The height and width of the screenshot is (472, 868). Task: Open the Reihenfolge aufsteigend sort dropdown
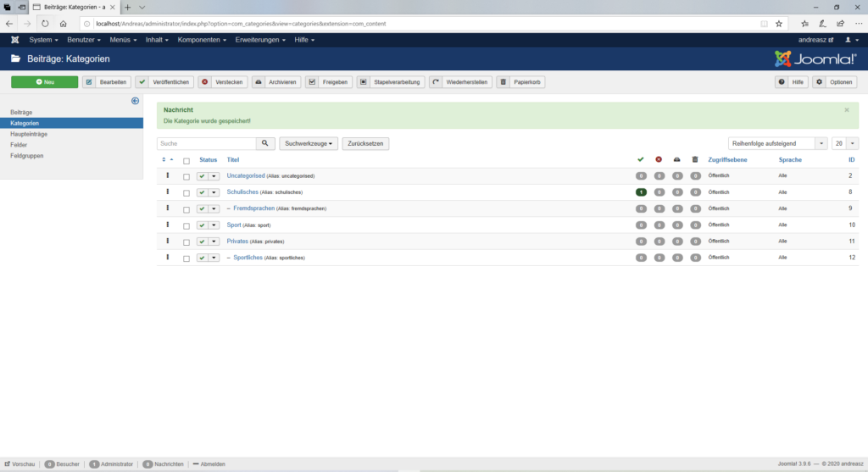777,144
